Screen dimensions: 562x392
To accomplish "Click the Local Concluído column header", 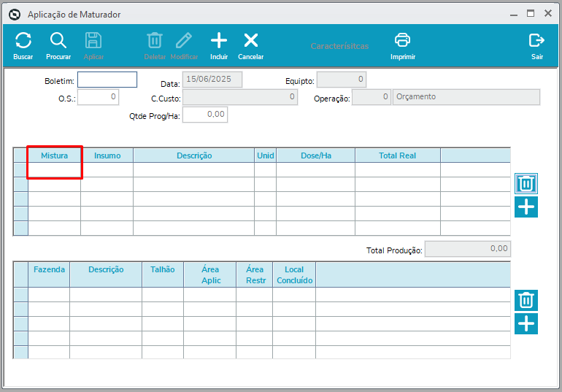I will pyautogui.click(x=294, y=274).
